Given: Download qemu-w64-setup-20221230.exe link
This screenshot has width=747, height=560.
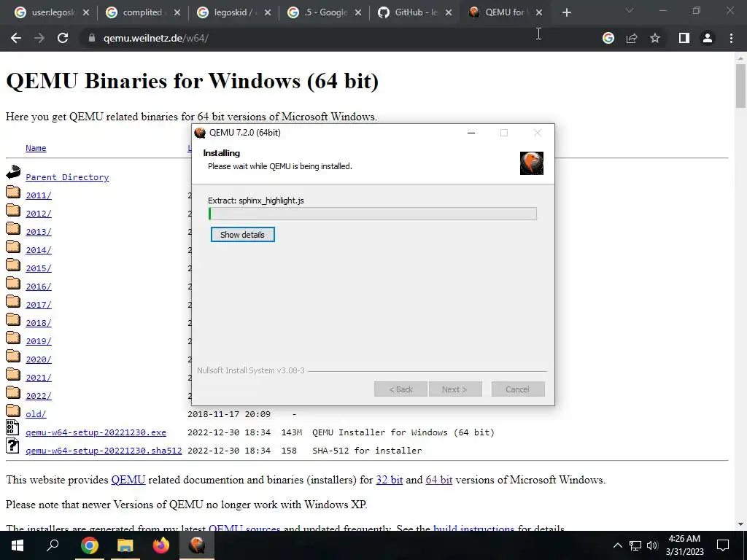Looking at the screenshot, I should [x=96, y=432].
